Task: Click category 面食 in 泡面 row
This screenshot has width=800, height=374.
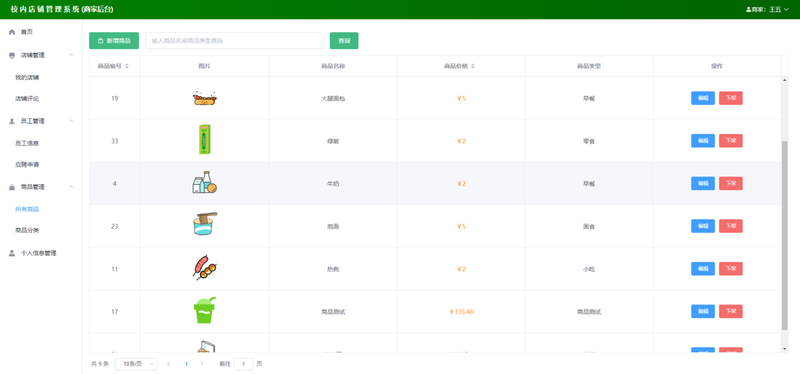Action: point(589,227)
